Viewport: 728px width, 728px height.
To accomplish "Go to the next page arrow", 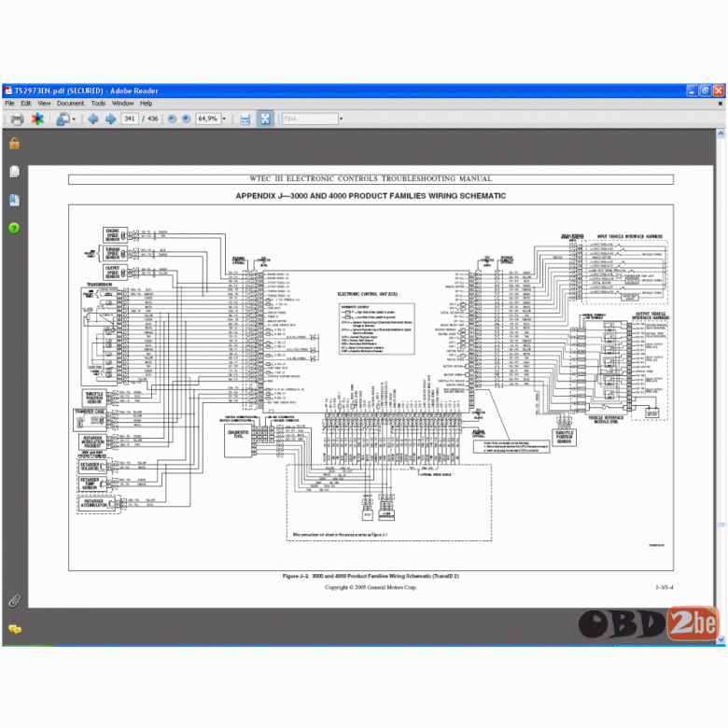I will [110, 119].
